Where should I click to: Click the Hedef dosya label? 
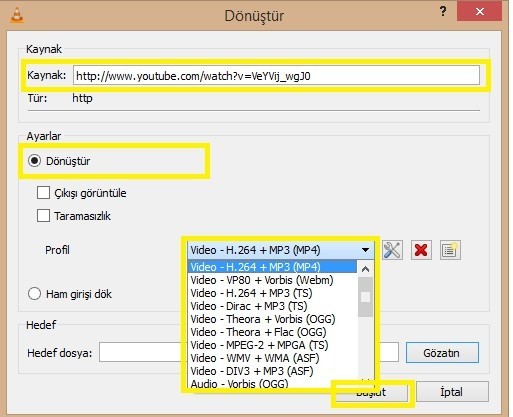tap(60, 353)
